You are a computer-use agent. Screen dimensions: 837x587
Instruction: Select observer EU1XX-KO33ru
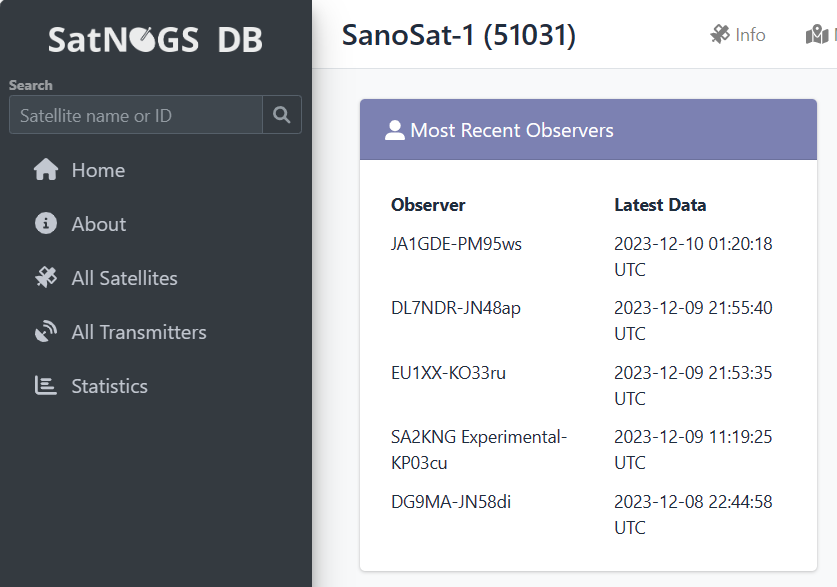448,372
